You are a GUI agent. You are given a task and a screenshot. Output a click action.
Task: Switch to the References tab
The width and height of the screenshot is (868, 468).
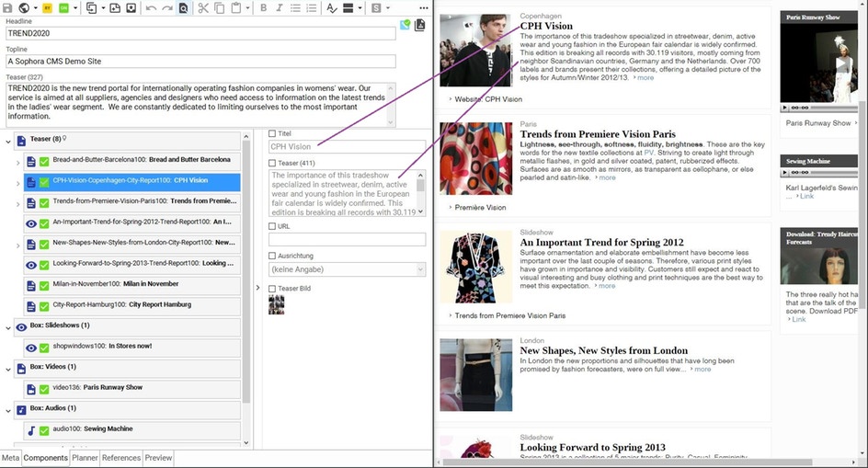tap(121, 458)
